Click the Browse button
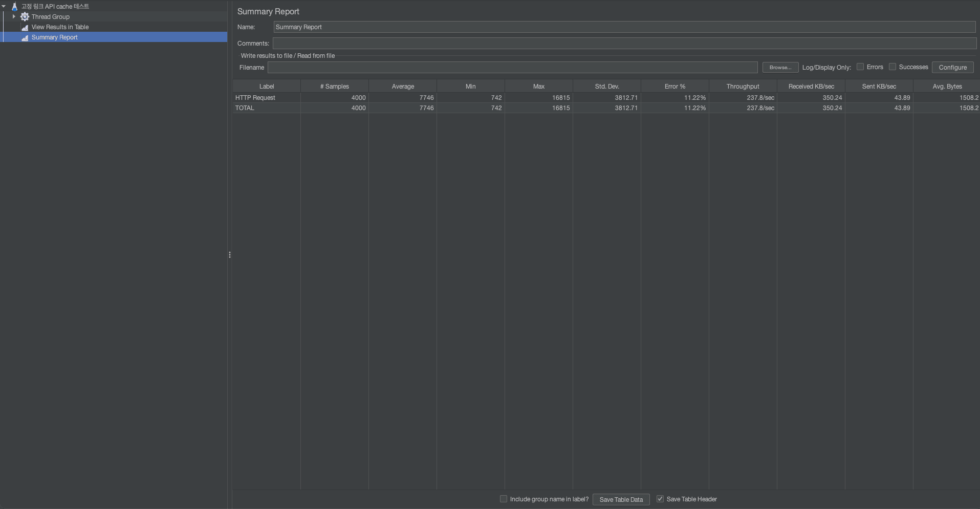 [780, 67]
